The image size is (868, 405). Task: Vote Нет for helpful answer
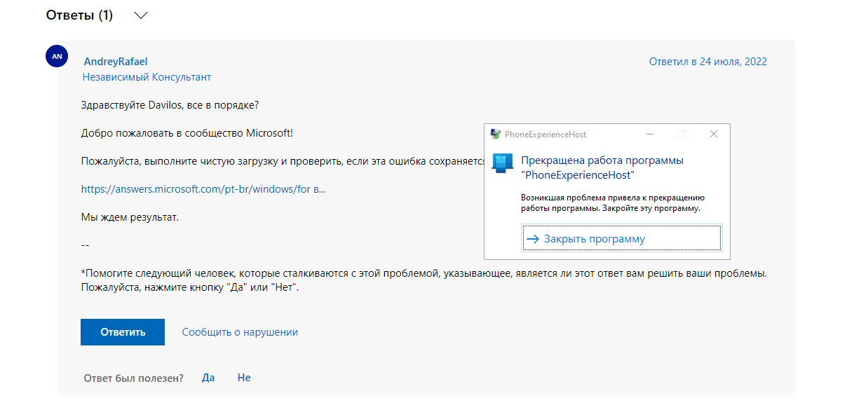coord(244,378)
